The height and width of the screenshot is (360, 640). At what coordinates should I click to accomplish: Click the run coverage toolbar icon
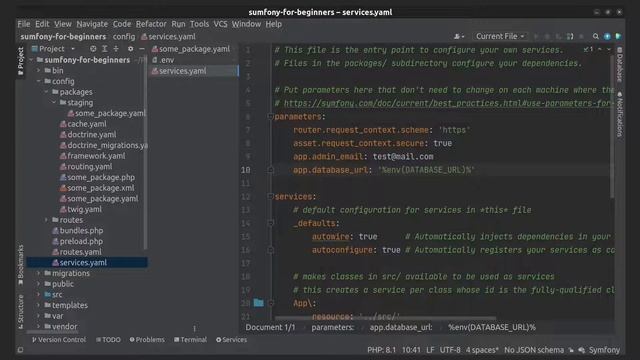pos(559,36)
